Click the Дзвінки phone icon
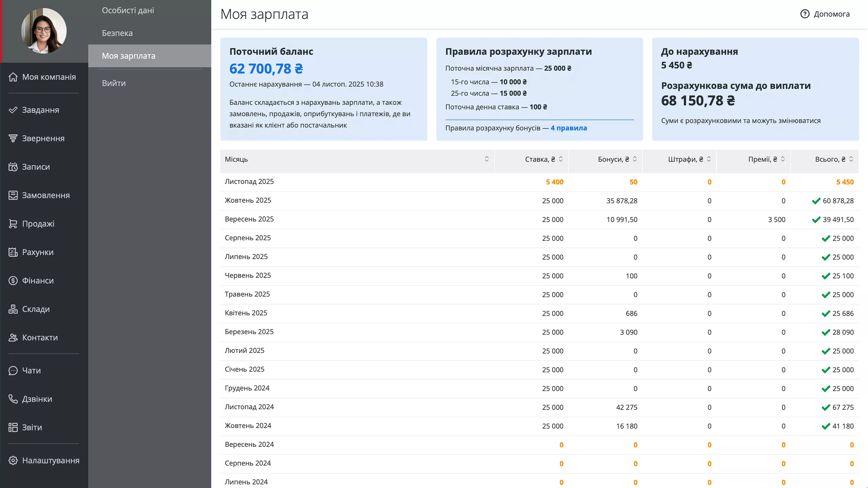The image size is (868, 488). click(x=13, y=399)
